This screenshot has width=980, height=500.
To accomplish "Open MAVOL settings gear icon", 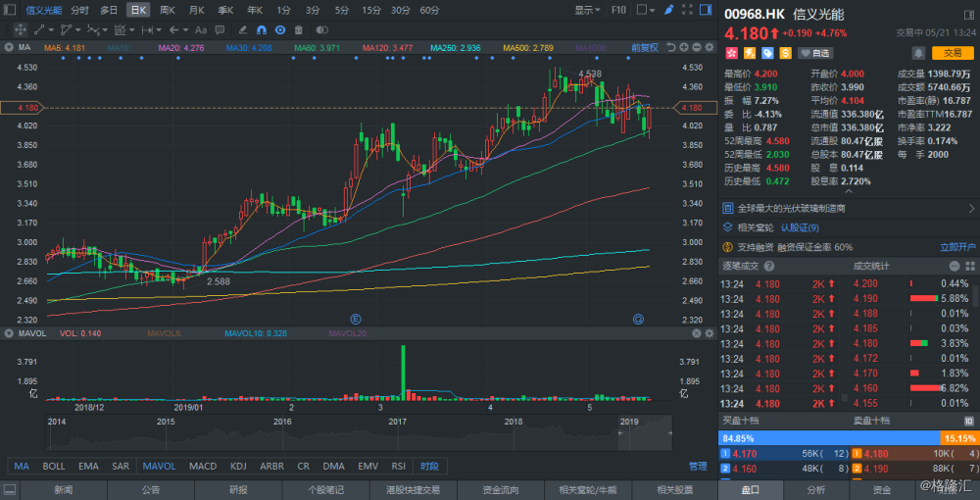I will pyautogui.click(x=710, y=333).
